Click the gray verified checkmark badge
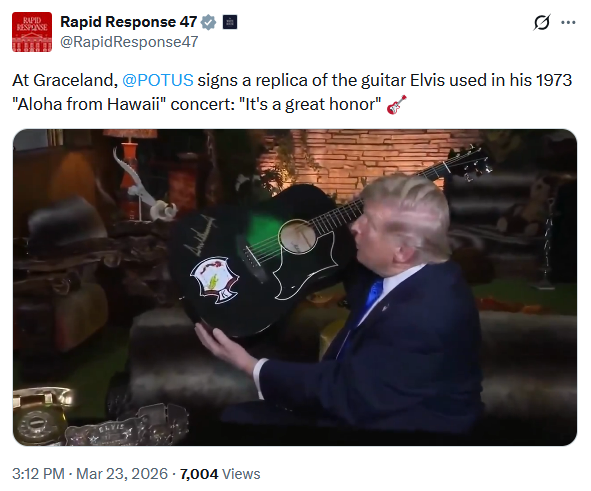The height and width of the screenshot is (491, 591). click(208, 22)
